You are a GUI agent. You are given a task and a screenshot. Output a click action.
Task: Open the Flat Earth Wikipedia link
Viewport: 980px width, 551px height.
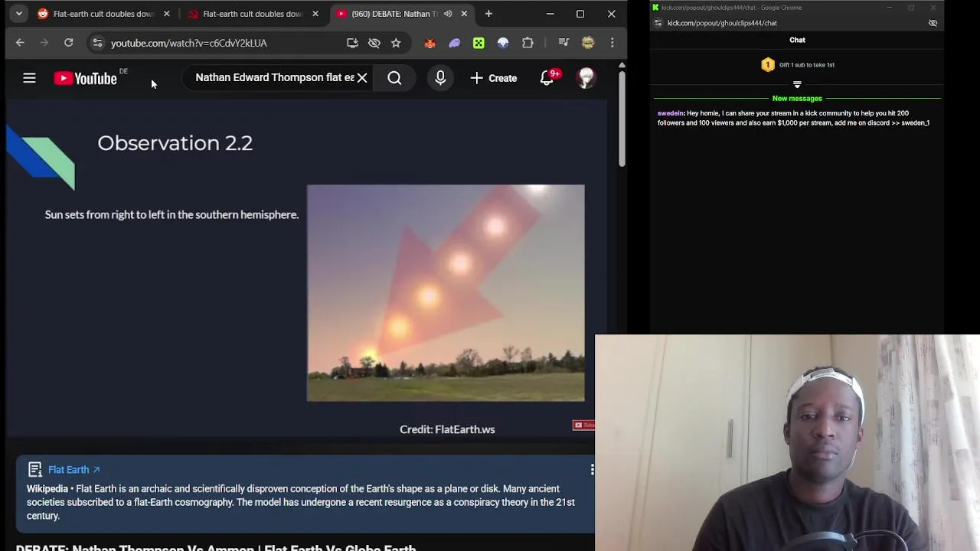click(73, 469)
